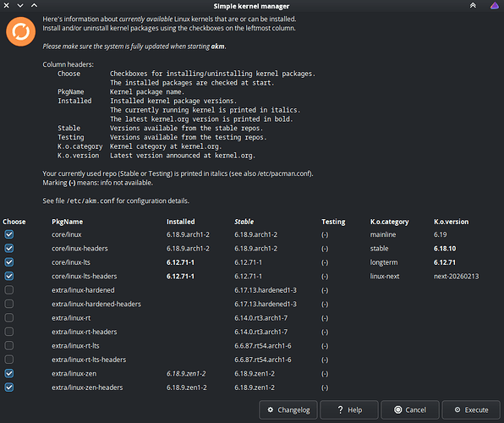Select the extra/linux-rt package name
Image resolution: width=504 pixels, height=423 pixels.
click(x=71, y=318)
